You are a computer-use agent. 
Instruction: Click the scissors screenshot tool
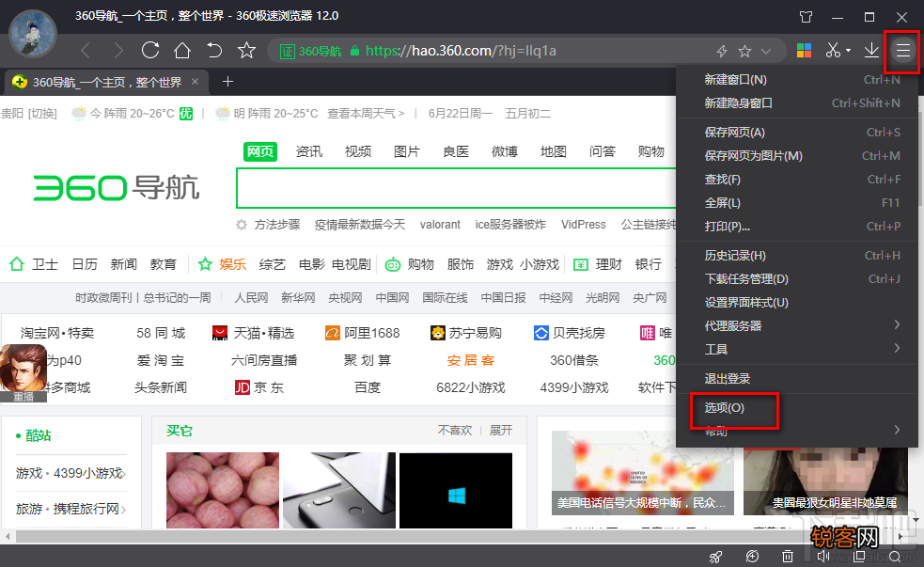coord(833,50)
